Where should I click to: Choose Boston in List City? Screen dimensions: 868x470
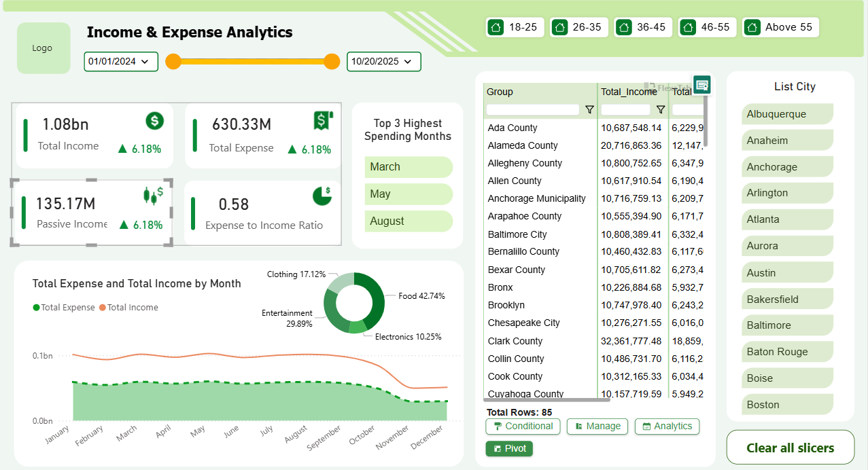(787, 405)
